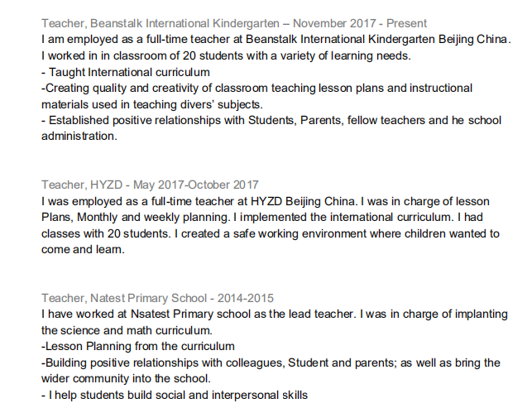Click the "Taught International curriculum" bullet

pos(126,72)
